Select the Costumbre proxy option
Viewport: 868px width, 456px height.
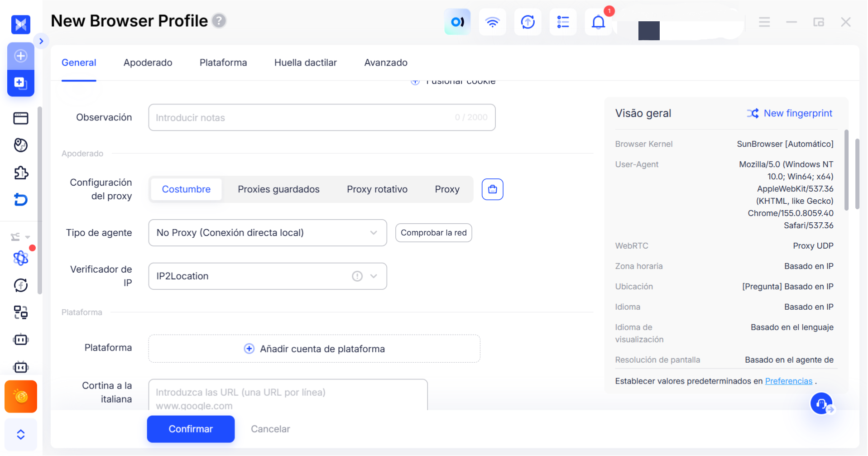coord(186,189)
